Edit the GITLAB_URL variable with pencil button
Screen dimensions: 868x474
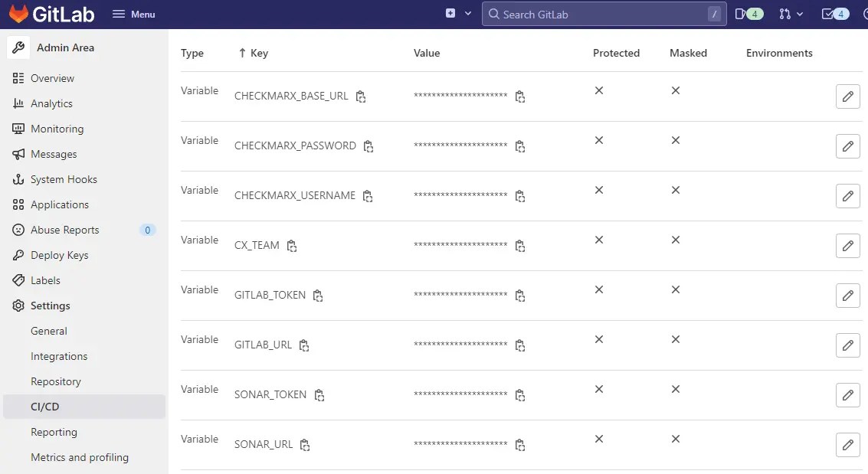(847, 345)
